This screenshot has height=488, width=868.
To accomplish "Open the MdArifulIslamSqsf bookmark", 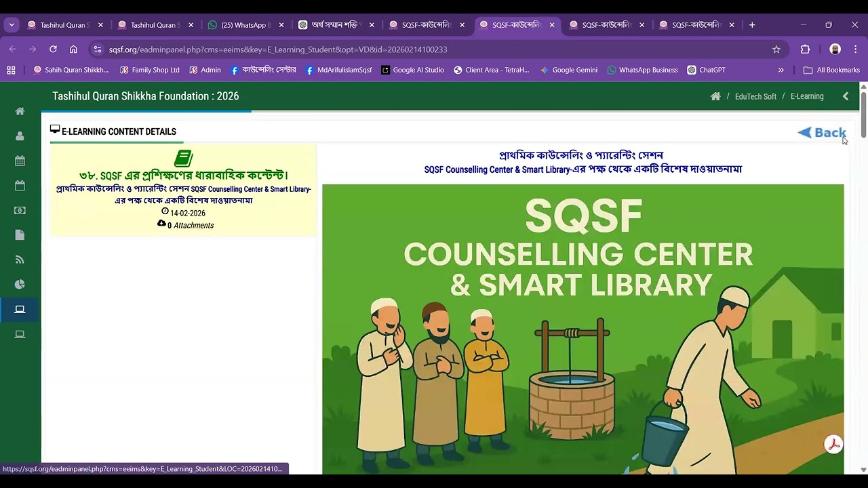I will coord(338,70).
